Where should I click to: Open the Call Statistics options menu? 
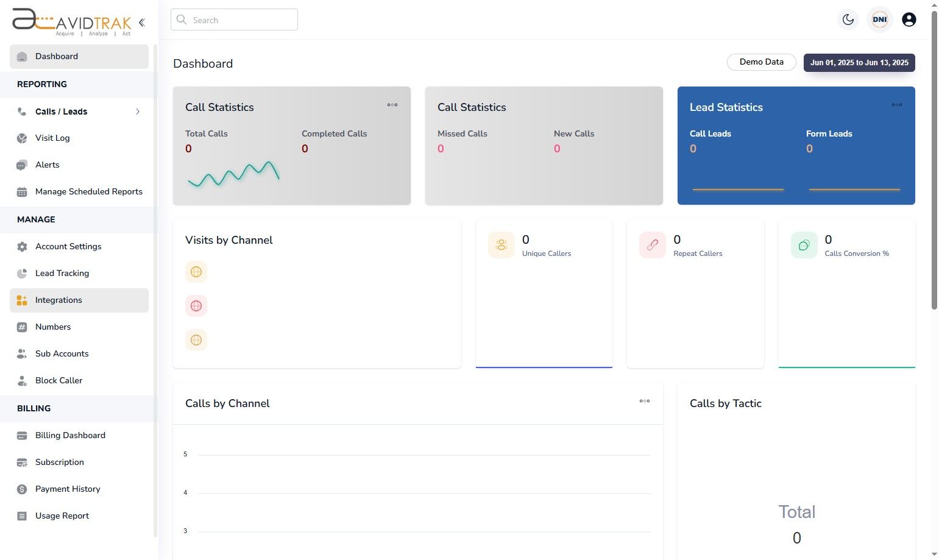pos(392,105)
